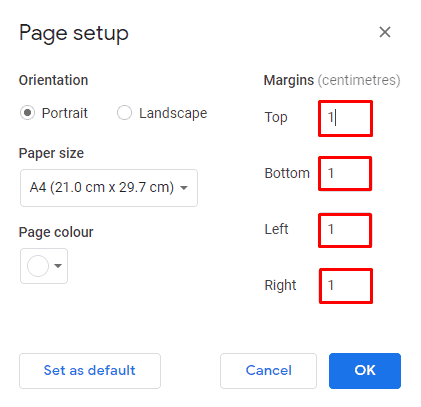Focus the Left margin input field
The image size is (421, 407).
click(x=345, y=230)
